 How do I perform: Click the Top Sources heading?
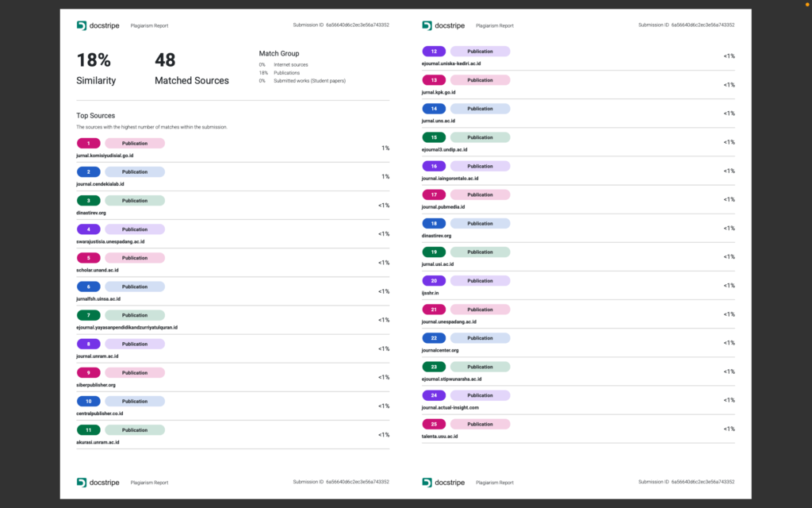coord(96,116)
